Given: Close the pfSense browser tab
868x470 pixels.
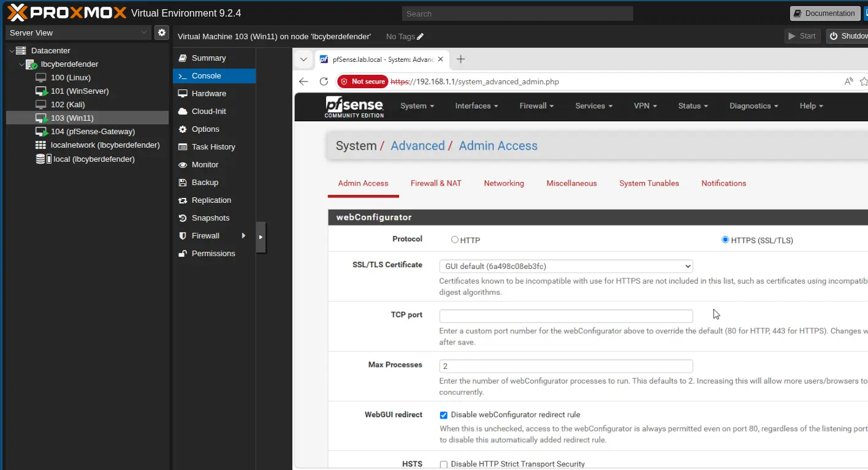Looking at the screenshot, I should pyautogui.click(x=440, y=59).
